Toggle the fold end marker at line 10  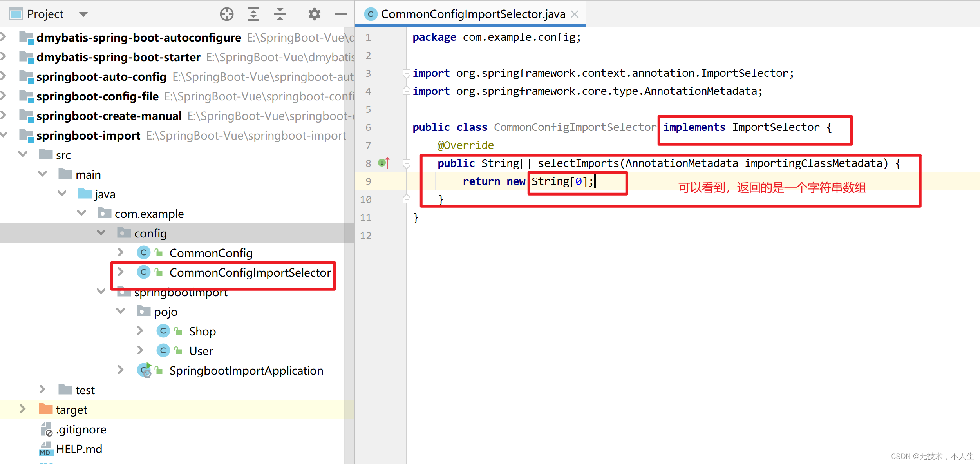pos(406,199)
